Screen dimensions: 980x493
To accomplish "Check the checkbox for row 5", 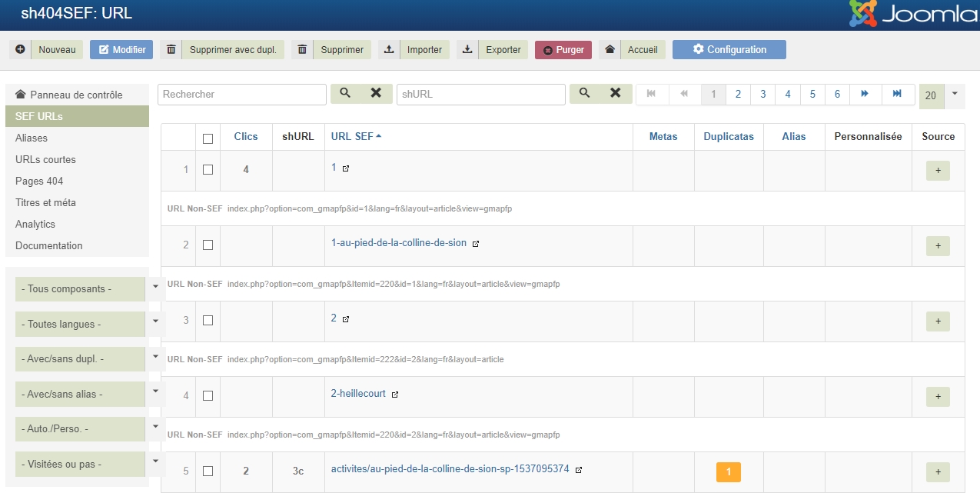I will [x=208, y=471].
